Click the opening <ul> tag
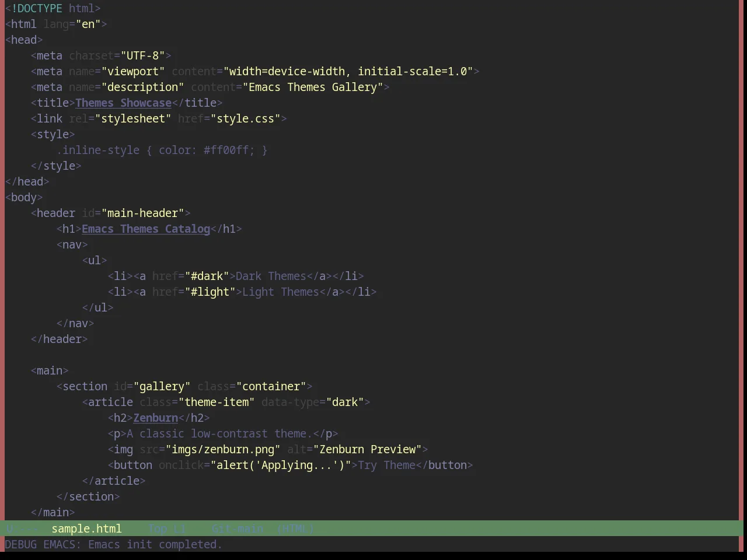Viewport: 747px width, 560px height. point(95,260)
